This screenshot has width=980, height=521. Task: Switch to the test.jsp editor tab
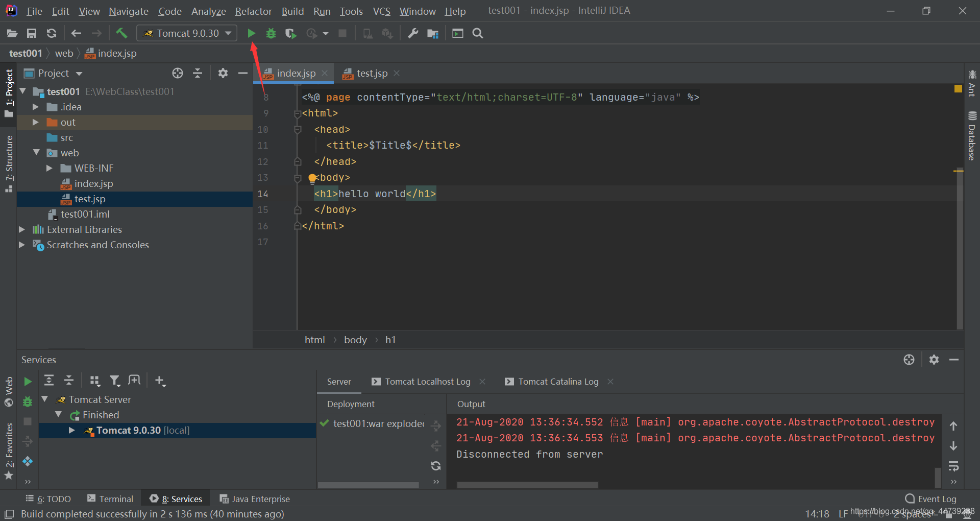tap(372, 73)
